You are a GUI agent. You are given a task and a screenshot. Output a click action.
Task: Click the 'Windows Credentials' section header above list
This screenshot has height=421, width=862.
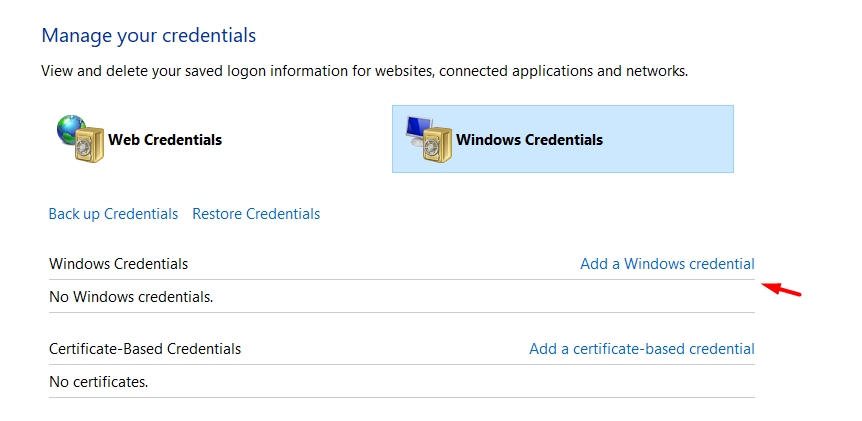[118, 264]
